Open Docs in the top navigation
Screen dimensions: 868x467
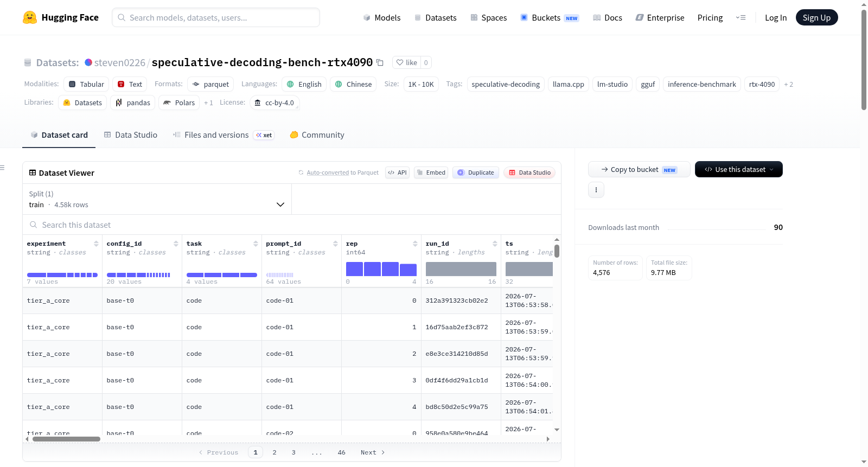point(608,17)
